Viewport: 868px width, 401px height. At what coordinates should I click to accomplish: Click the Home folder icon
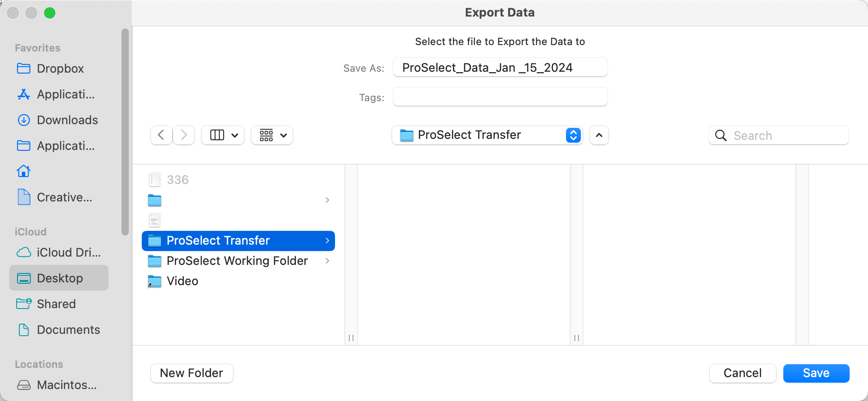[x=23, y=172]
